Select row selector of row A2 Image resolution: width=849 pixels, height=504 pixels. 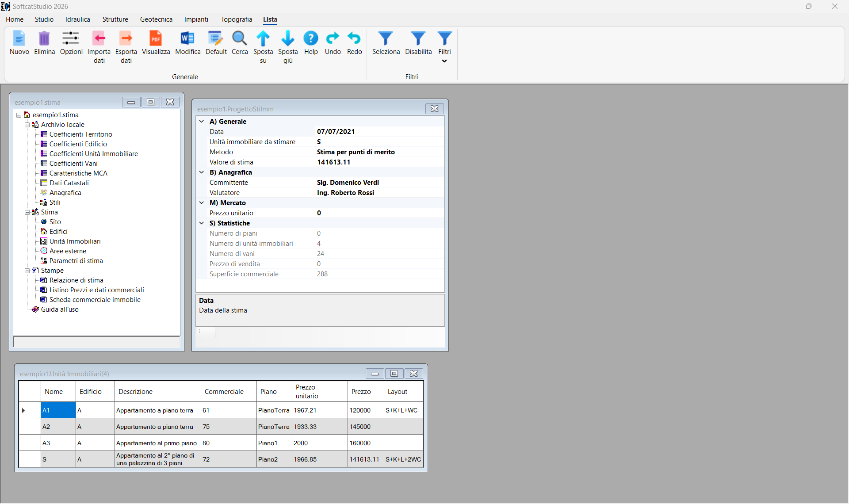[x=30, y=427]
